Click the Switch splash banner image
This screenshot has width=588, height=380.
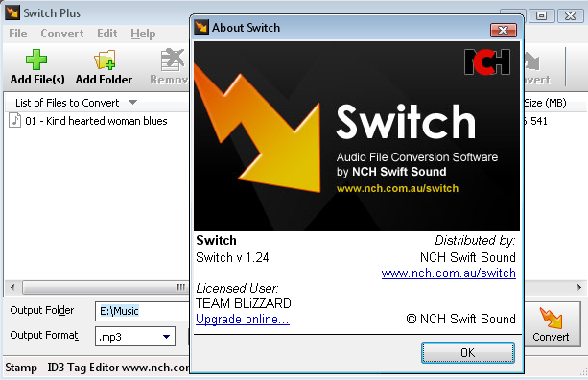point(357,136)
